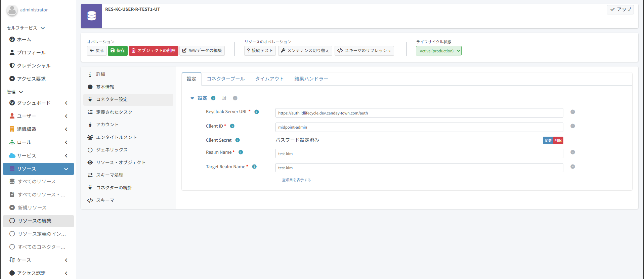Click RAWデータの編集 button
Image resolution: width=644 pixels, height=279 pixels.
(202, 51)
